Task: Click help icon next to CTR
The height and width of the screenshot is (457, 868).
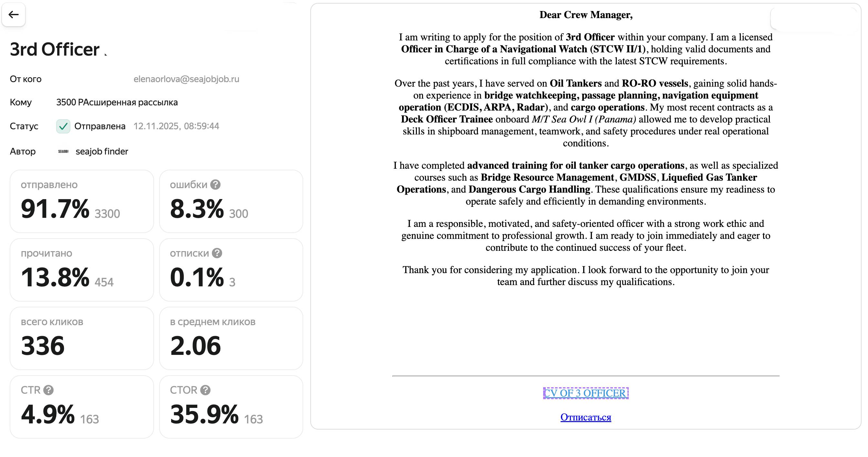Action: point(48,390)
